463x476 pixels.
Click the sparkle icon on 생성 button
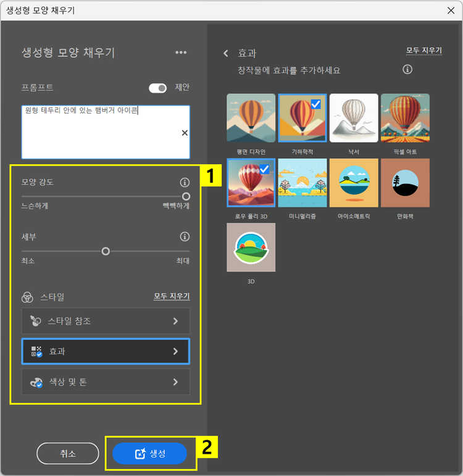click(140, 454)
